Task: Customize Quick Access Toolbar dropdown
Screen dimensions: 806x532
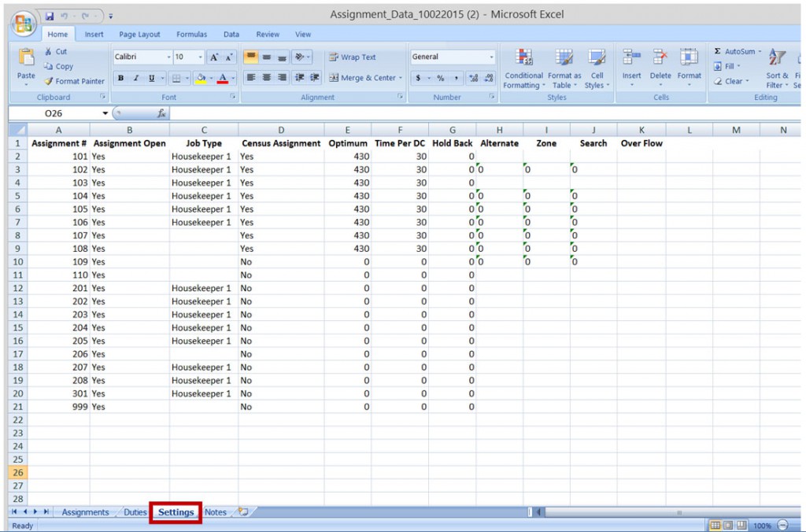Action: (110, 17)
